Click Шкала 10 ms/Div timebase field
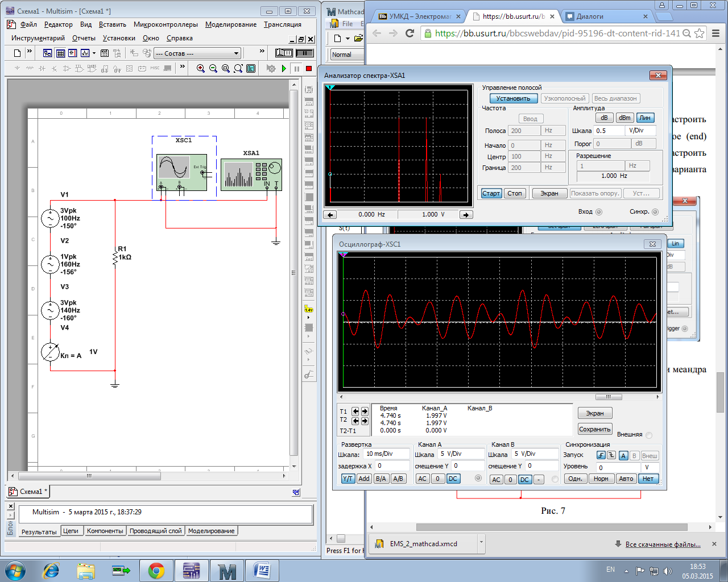The height and width of the screenshot is (582, 728). (386, 454)
